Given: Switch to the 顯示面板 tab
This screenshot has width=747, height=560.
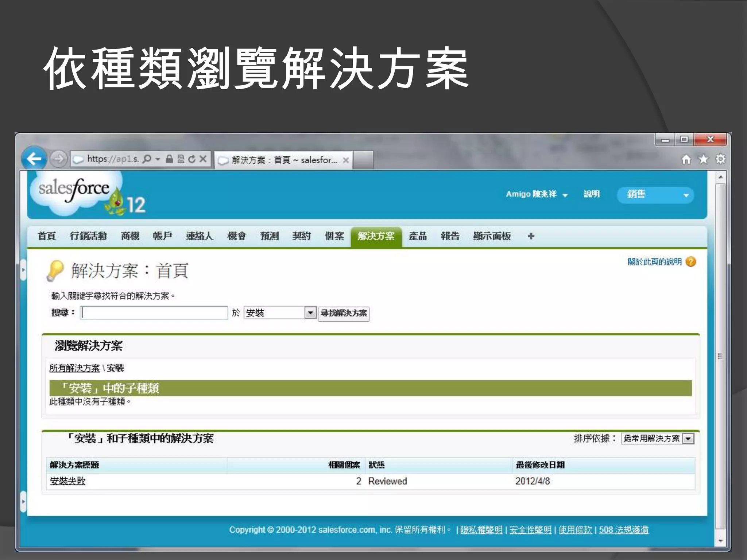Looking at the screenshot, I should click(x=492, y=236).
